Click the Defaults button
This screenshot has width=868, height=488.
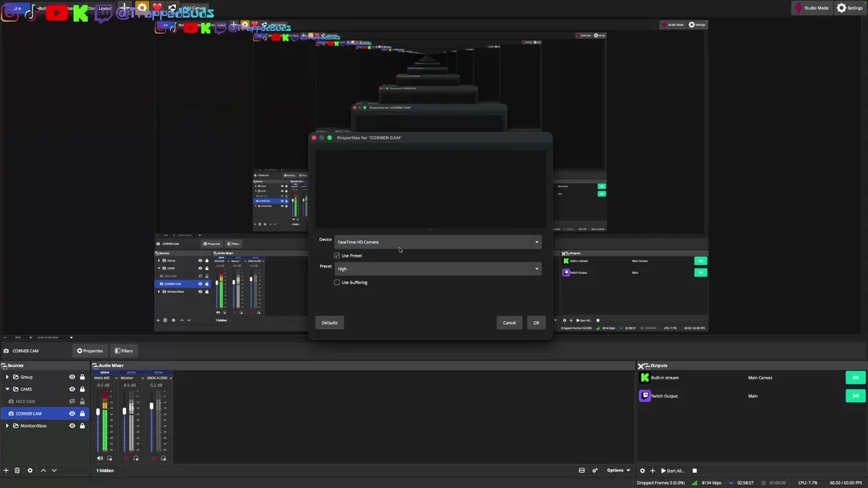coord(330,323)
